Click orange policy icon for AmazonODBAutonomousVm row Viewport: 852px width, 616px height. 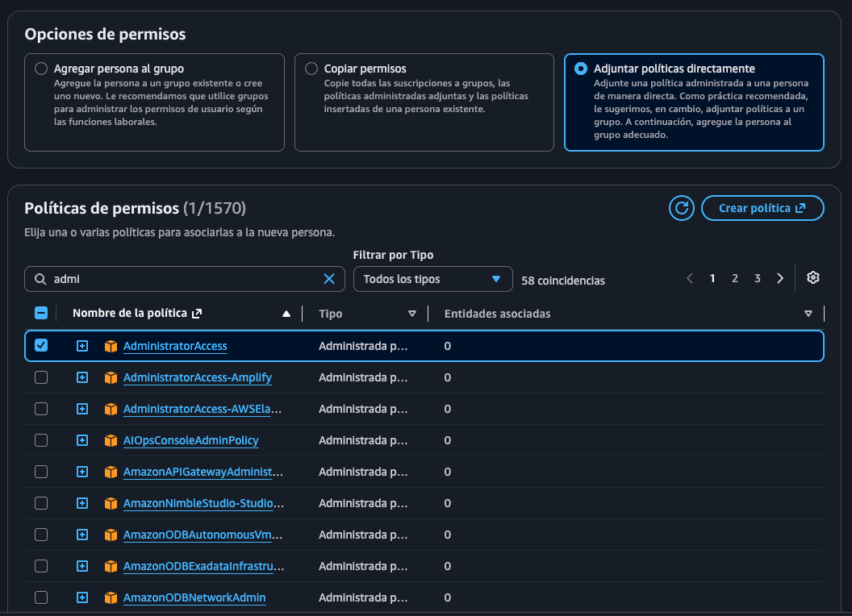[x=111, y=535]
